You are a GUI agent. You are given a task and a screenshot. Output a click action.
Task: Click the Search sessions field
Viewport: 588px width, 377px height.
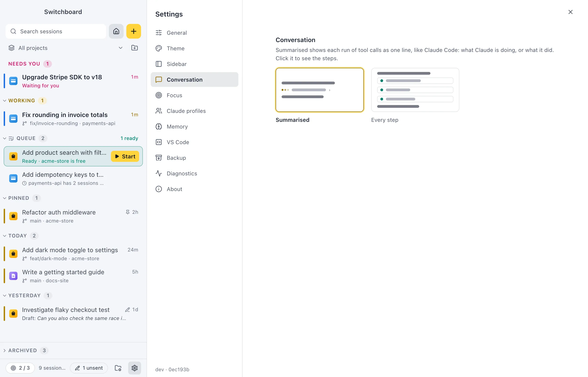[56, 31]
